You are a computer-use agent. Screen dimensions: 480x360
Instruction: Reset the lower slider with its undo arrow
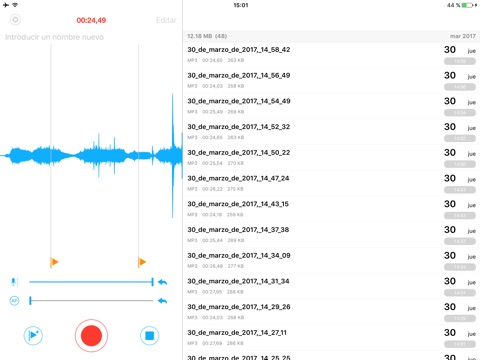(x=163, y=301)
